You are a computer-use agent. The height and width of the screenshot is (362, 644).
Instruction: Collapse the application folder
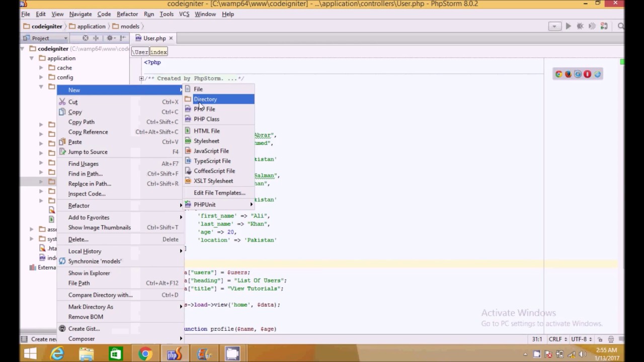[32, 58]
